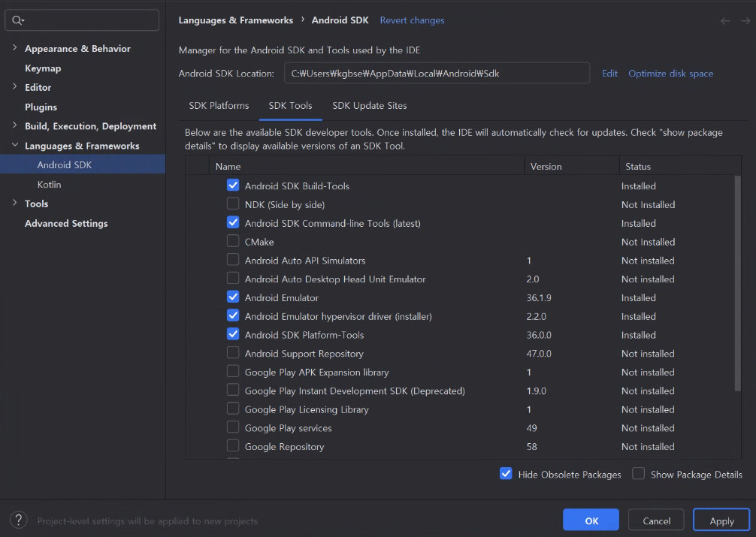This screenshot has height=537, width=756.
Task: Check Android Support Repository
Action: pyautogui.click(x=233, y=353)
